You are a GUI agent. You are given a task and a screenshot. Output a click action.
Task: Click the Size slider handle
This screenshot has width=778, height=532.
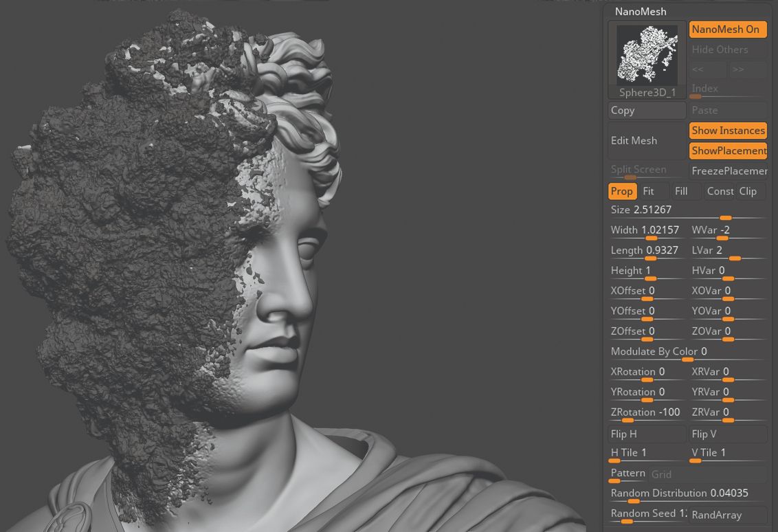[725, 218]
